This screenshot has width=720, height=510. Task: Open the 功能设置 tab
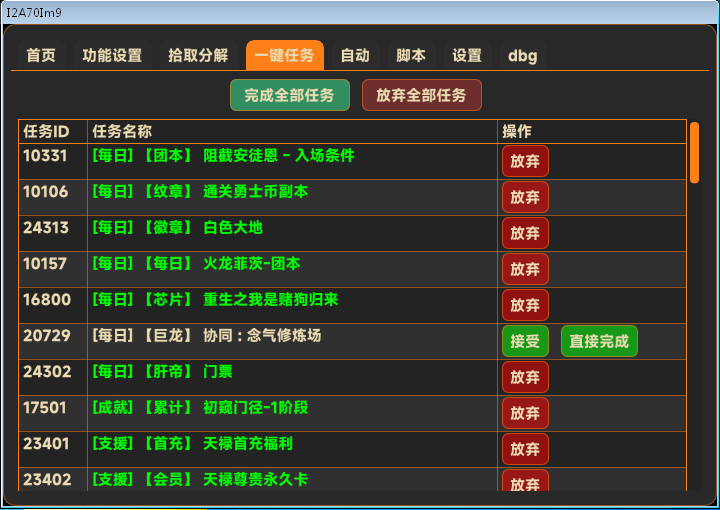coord(112,56)
